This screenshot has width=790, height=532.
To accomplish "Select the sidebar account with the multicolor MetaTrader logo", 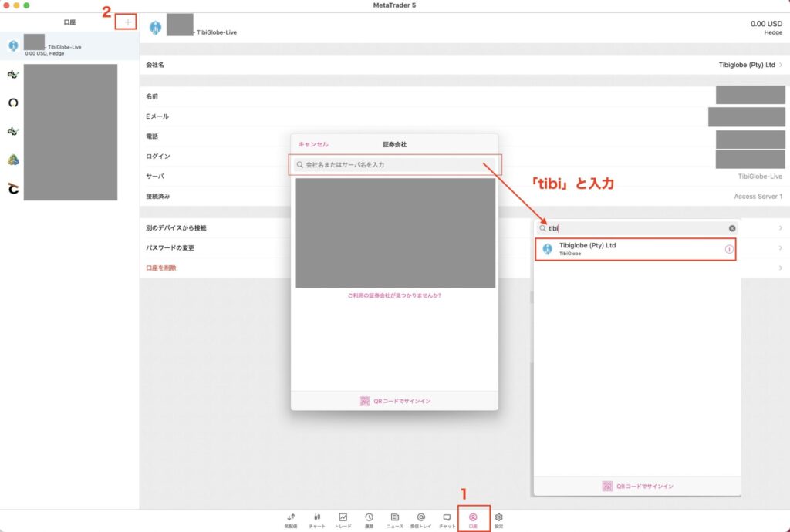I will pos(14,160).
